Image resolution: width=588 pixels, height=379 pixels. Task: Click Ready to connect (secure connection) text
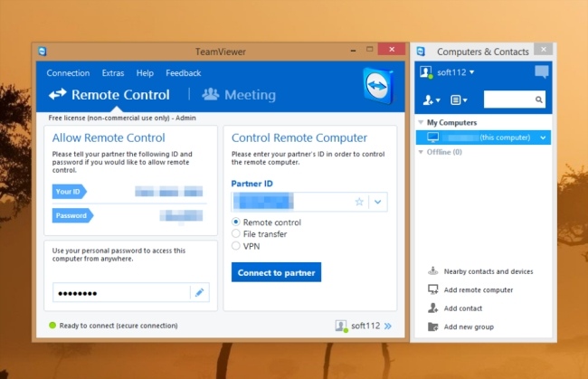tap(119, 326)
